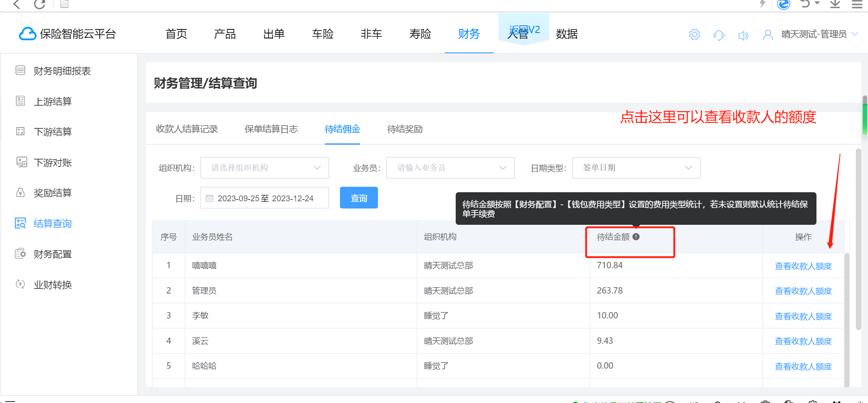Image resolution: width=868 pixels, height=403 pixels.
Task: Click the 组织机构 column header
Action: pyautogui.click(x=440, y=237)
